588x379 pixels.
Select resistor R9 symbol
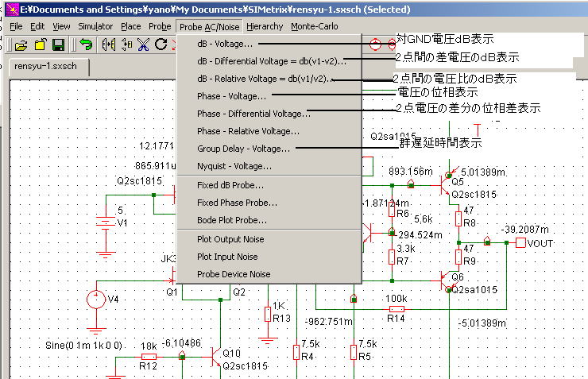tap(458, 257)
